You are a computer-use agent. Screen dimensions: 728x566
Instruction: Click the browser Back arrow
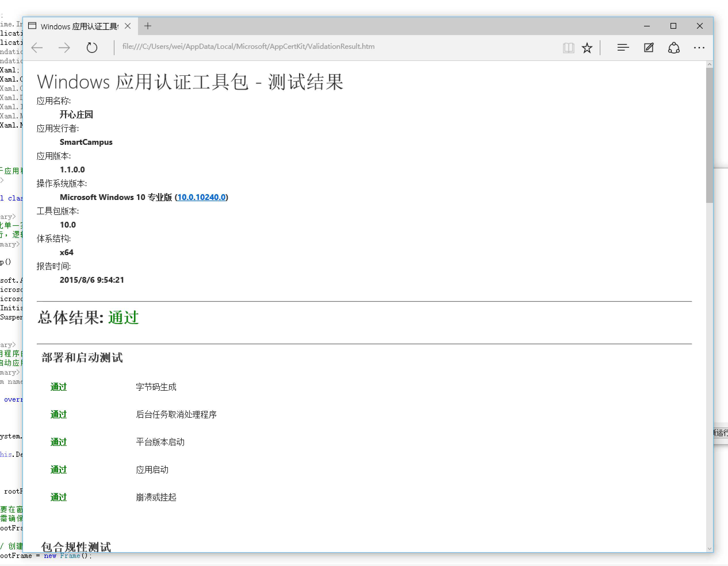tap(37, 48)
